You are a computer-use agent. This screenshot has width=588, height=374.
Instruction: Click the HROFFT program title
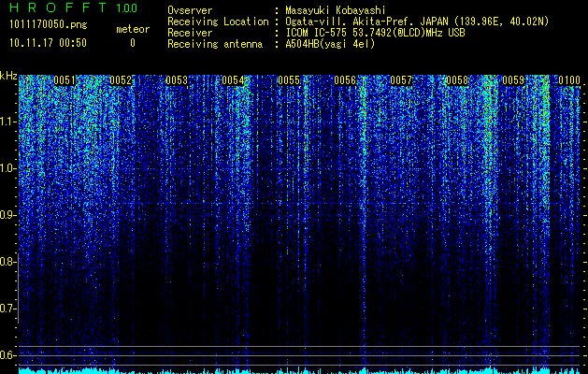58,7
